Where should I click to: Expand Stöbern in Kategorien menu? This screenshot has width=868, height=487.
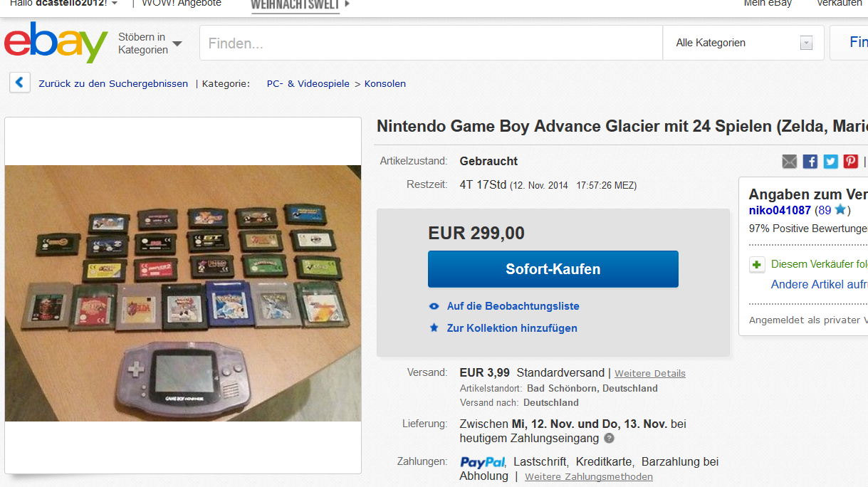coord(150,43)
